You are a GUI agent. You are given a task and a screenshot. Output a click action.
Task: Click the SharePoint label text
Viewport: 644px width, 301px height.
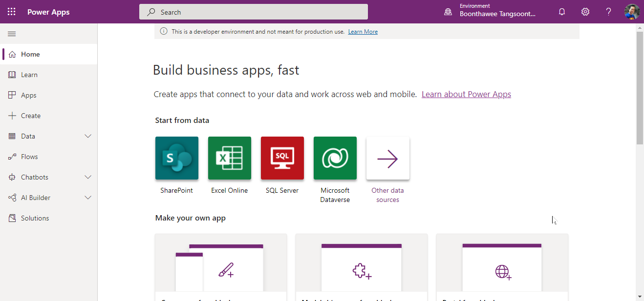point(177,190)
